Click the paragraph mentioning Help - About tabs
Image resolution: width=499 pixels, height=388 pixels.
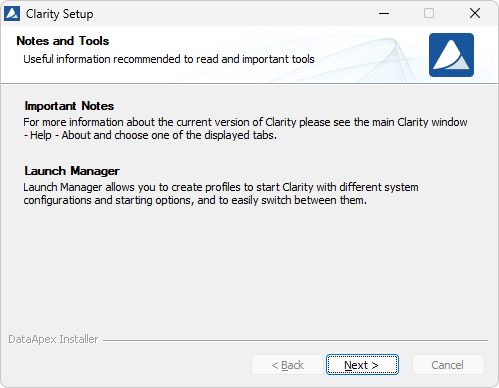click(245, 129)
